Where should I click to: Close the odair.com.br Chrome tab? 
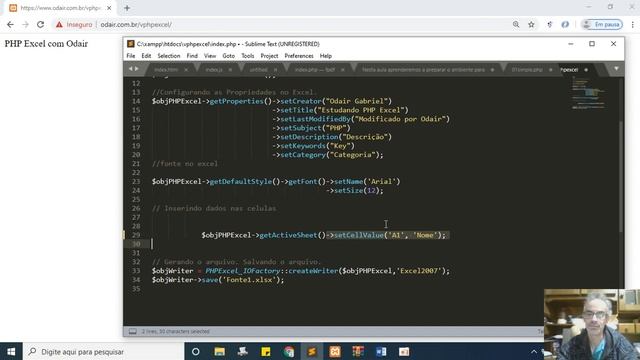pyautogui.click(x=109, y=8)
